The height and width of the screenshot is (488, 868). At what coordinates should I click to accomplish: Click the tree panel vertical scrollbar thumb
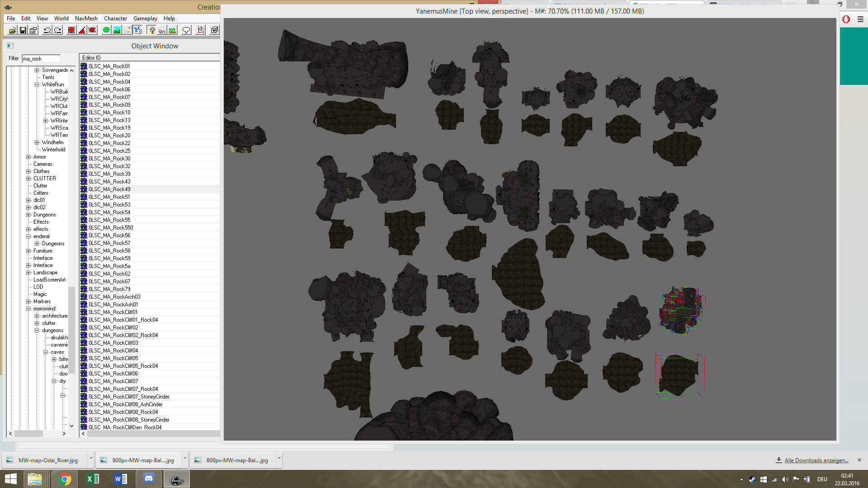tap(71, 330)
